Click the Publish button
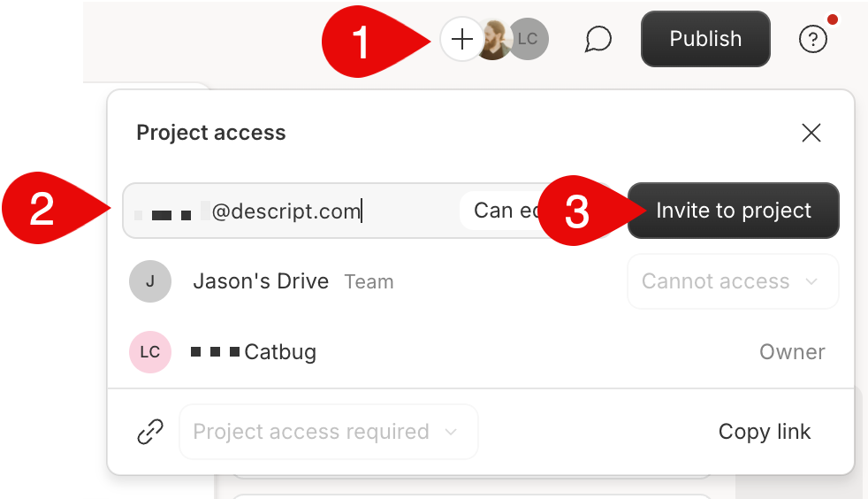This screenshot has height=499, width=868. click(x=704, y=39)
